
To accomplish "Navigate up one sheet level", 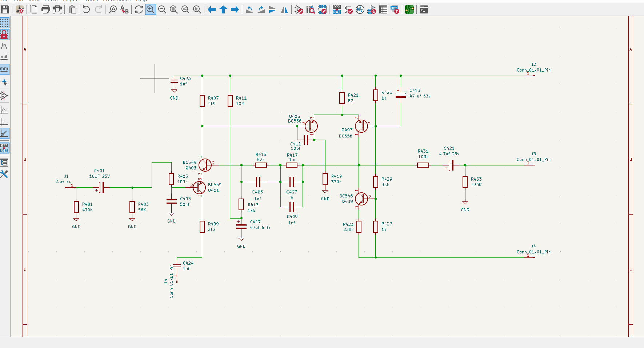I will point(223,9).
